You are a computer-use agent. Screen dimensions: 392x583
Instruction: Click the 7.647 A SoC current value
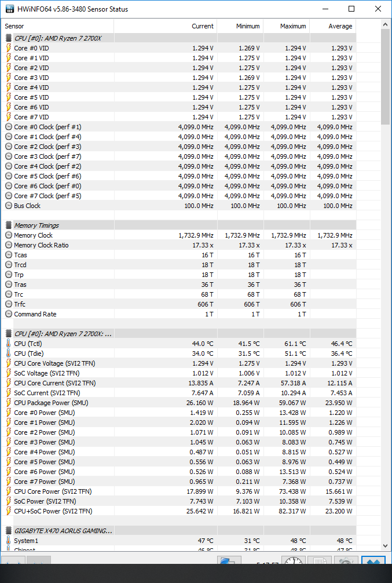[x=201, y=393]
